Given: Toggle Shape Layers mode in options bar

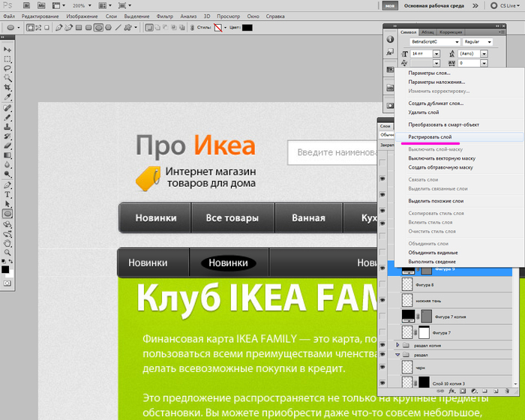Looking at the screenshot, I should click(30, 28).
